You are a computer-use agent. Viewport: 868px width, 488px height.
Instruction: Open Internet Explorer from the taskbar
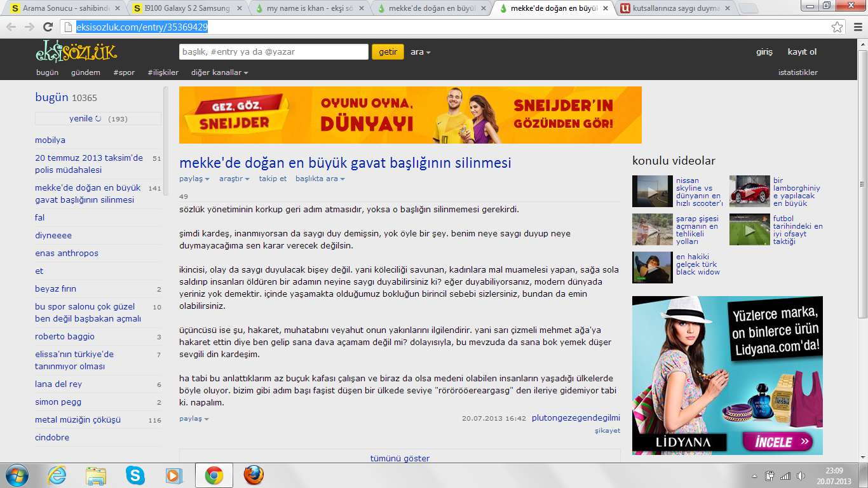(x=57, y=475)
